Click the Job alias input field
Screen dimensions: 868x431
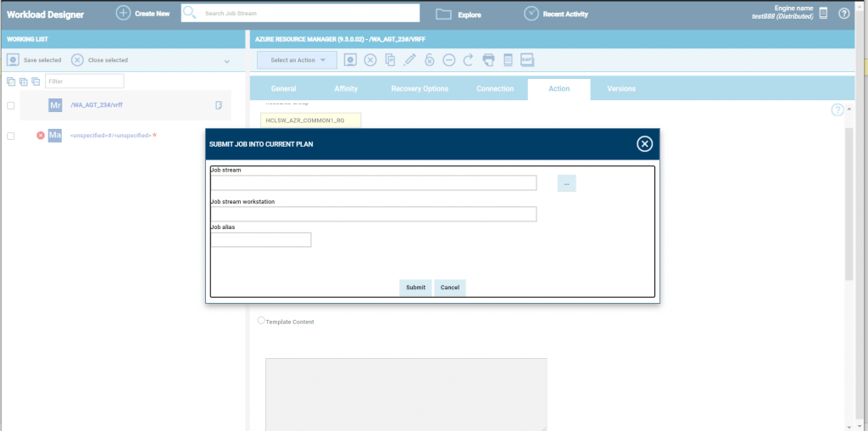(x=261, y=240)
